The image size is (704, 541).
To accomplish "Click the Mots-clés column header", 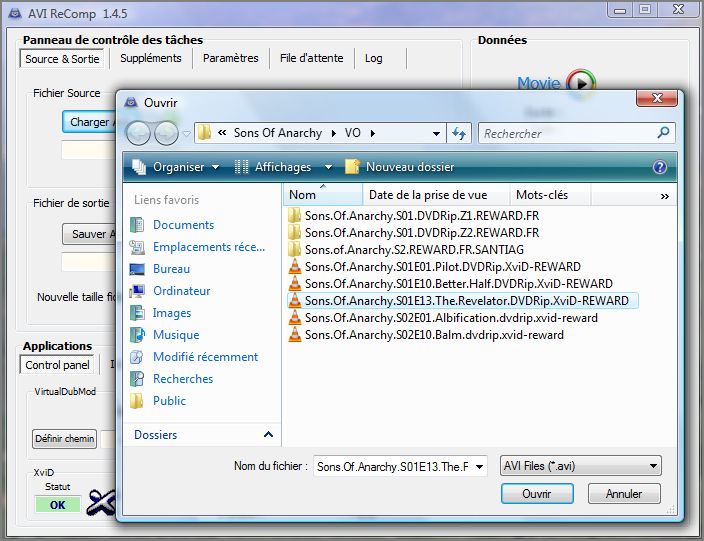I will pyautogui.click(x=550, y=195).
